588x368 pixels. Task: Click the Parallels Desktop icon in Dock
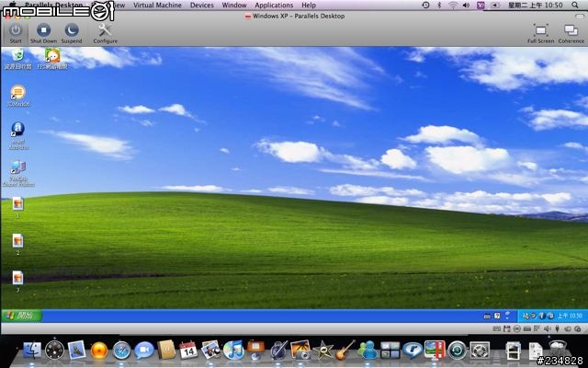pos(435,350)
